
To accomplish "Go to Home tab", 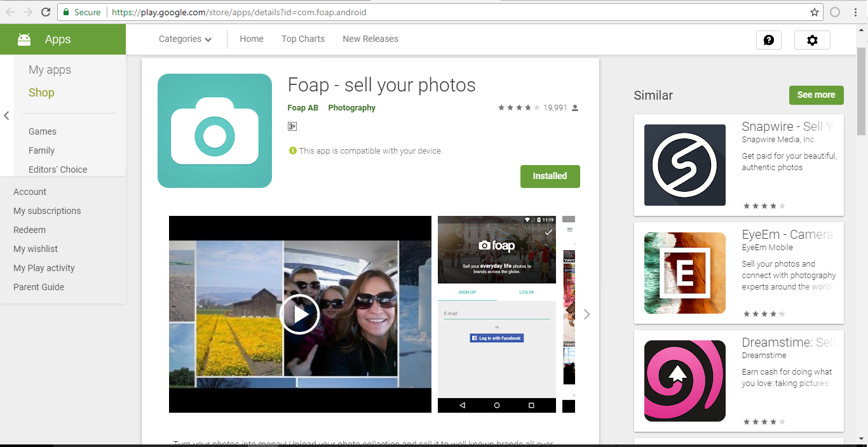I will tap(252, 39).
